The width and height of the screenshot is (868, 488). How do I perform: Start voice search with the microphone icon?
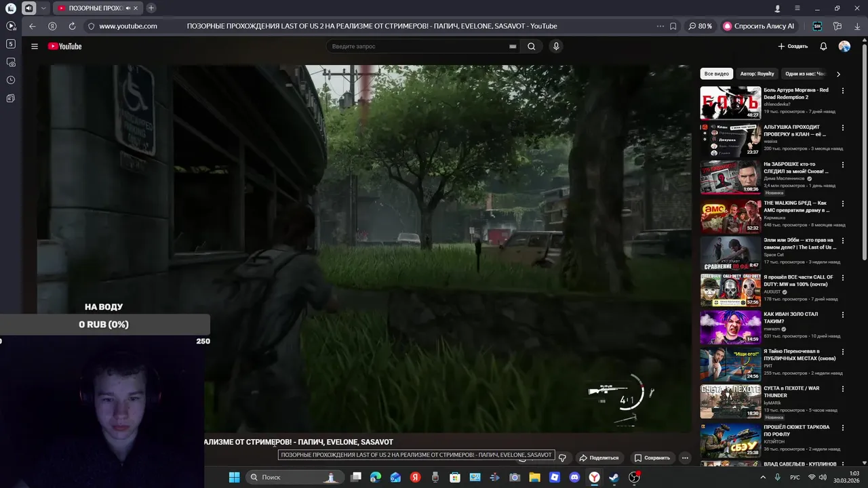tap(556, 46)
